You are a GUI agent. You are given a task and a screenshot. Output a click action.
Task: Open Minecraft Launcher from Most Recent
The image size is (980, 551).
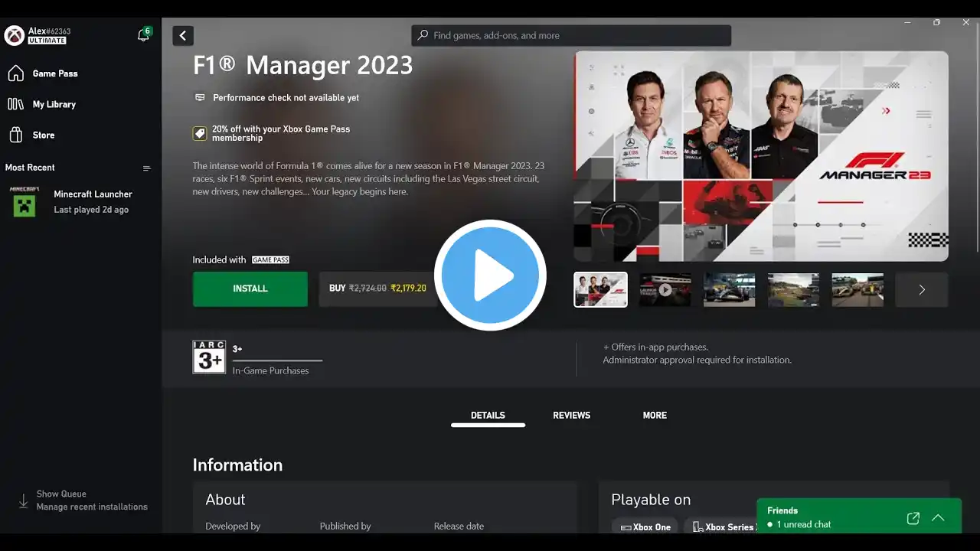point(81,201)
